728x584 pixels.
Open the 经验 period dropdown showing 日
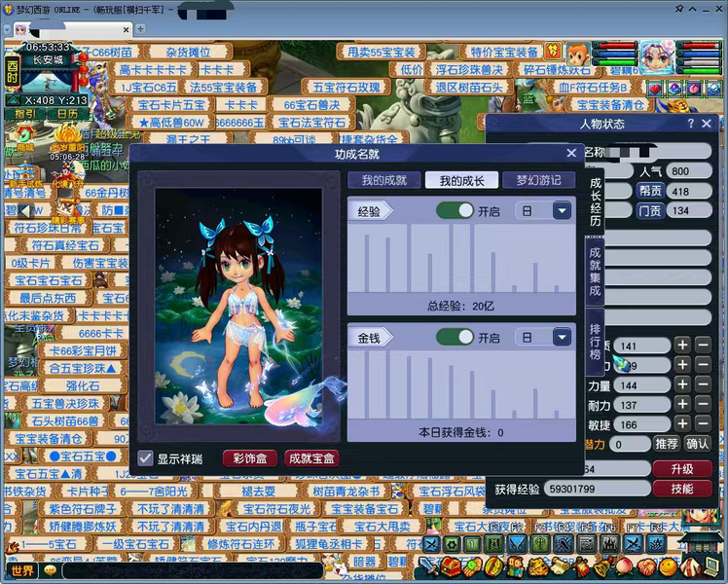click(x=562, y=211)
